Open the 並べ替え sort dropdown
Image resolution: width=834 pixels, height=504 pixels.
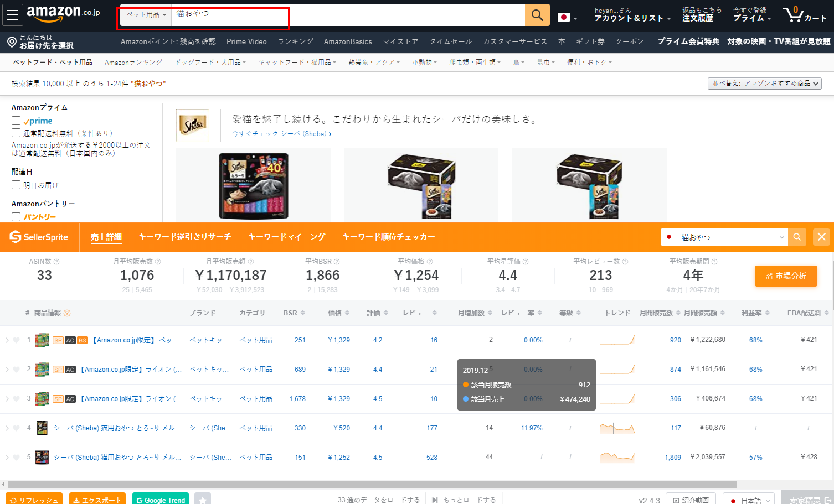765,84
